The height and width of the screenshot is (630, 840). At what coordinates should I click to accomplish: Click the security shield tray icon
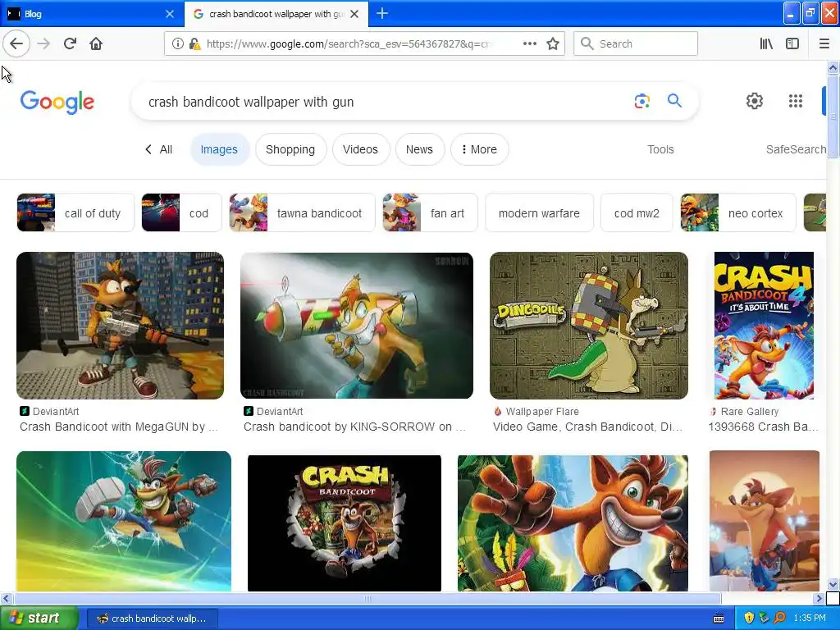pos(749,619)
